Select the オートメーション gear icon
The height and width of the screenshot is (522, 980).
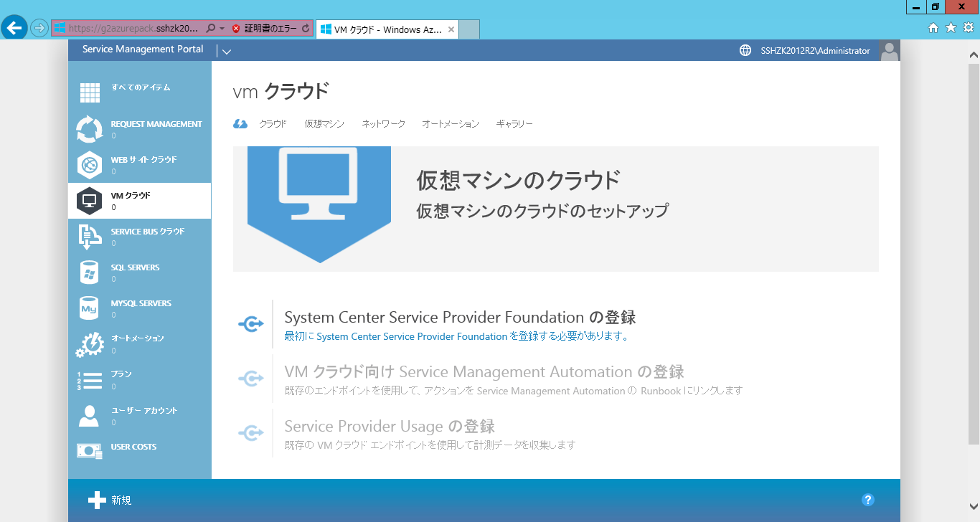point(90,344)
